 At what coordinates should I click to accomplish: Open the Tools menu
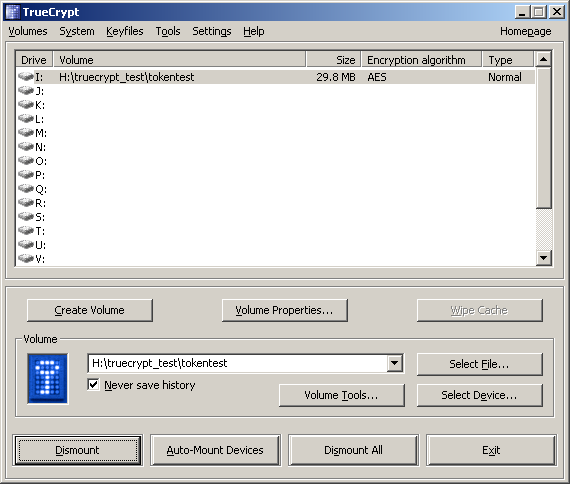click(x=168, y=31)
